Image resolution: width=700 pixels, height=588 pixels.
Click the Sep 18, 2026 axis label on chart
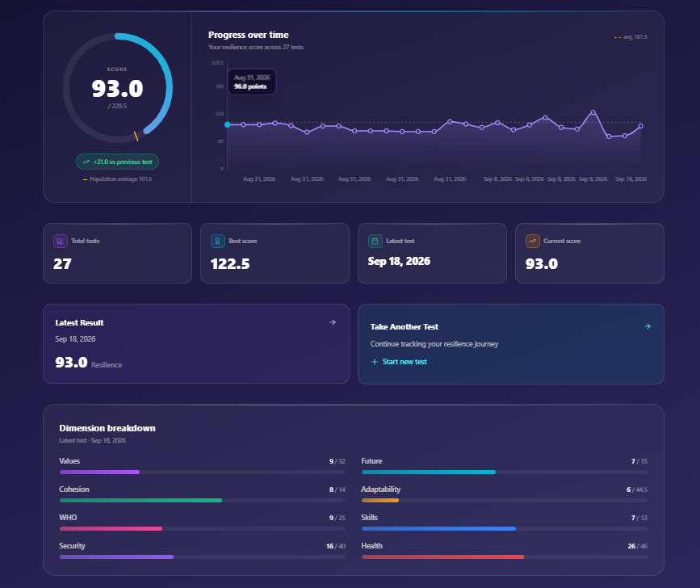(x=631, y=179)
